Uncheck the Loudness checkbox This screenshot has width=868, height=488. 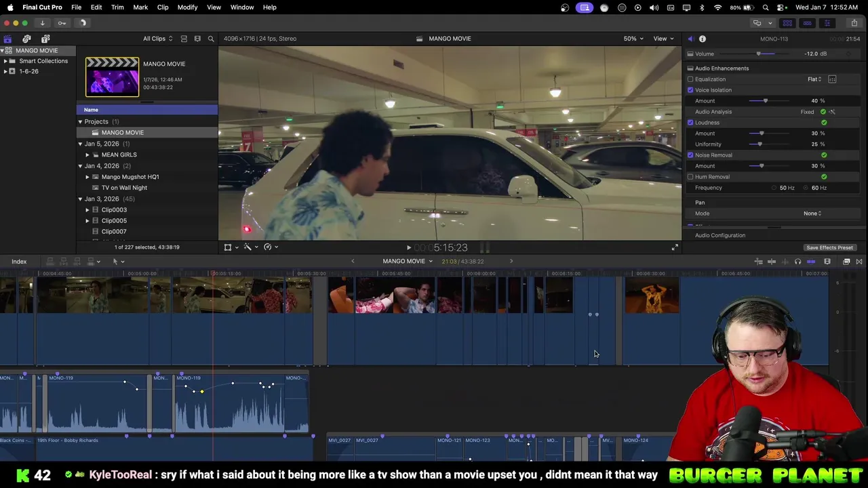tap(690, 123)
